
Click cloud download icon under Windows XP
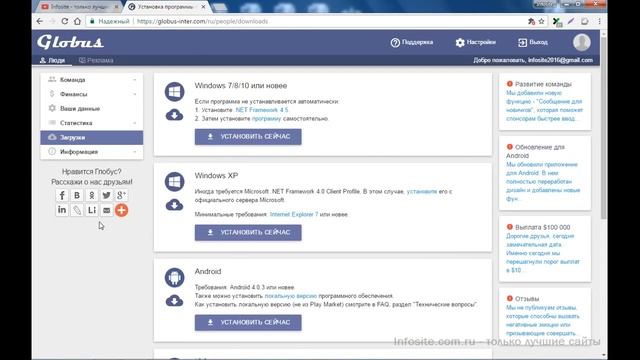click(174, 205)
